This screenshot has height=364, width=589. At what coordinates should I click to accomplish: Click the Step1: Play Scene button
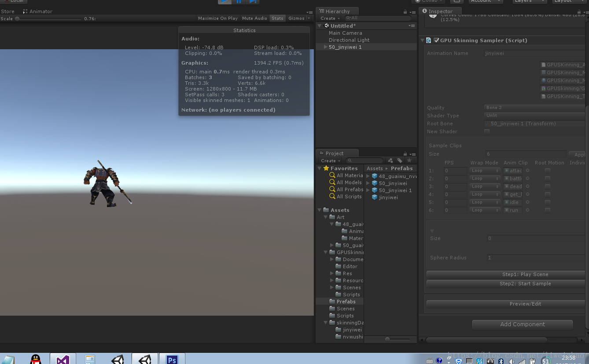point(506,274)
